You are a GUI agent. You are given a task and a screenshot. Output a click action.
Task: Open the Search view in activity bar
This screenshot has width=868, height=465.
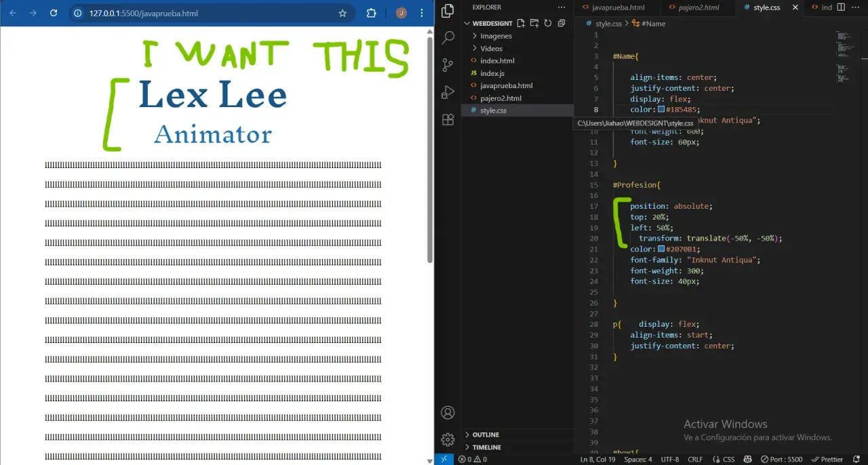coord(448,38)
